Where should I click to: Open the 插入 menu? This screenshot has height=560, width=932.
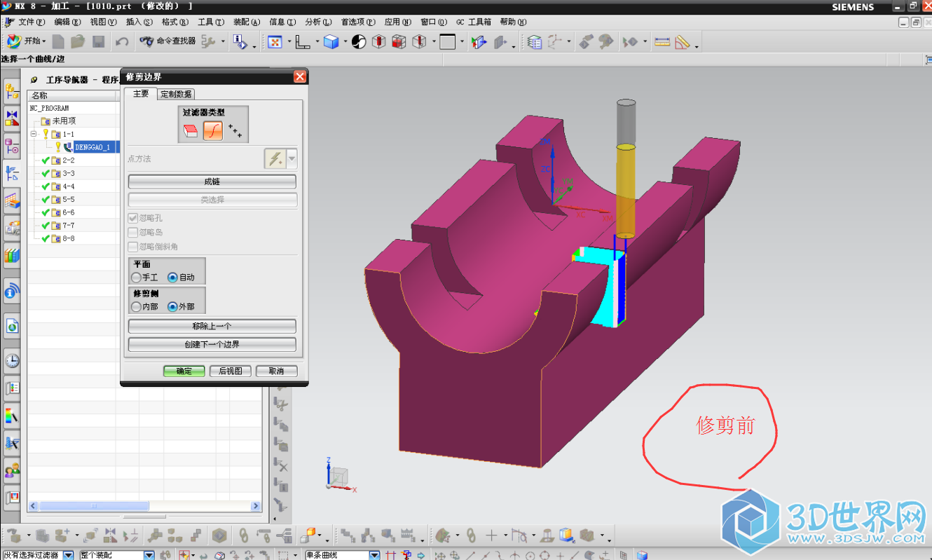pos(139,22)
